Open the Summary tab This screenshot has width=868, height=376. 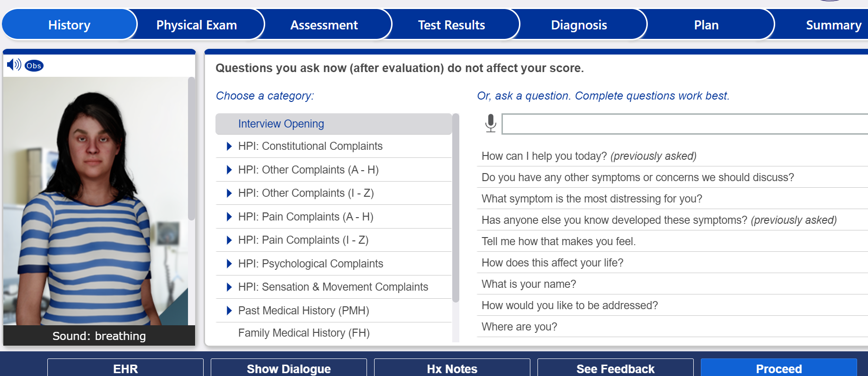834,25
